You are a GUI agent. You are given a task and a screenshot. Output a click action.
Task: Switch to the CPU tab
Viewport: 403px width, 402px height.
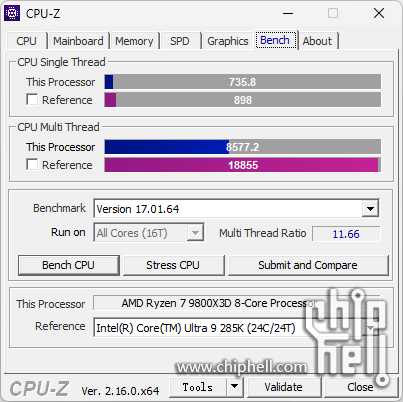[x=26, y=41]
